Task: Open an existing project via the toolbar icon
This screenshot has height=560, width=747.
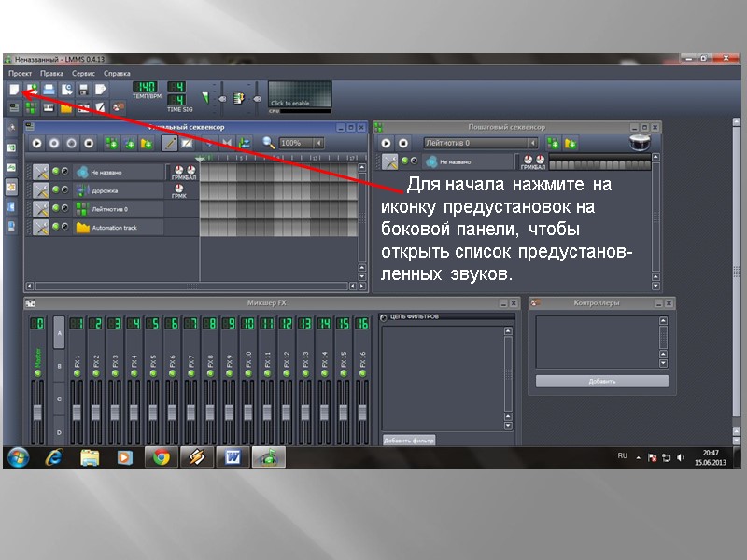Action: click(x=49, y=89)
